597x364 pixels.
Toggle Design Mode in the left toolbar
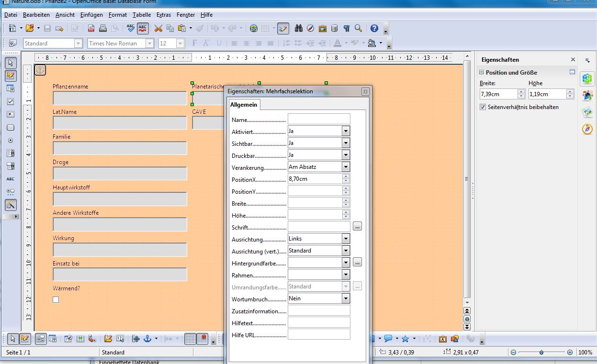click(11, 76)
